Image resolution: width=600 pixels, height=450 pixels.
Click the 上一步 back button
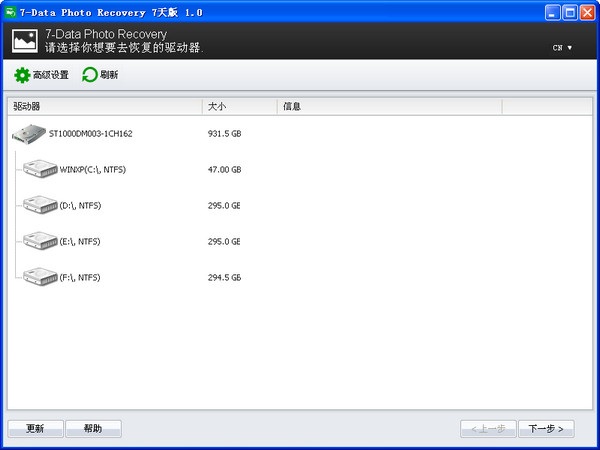click(x=488, y=429)
